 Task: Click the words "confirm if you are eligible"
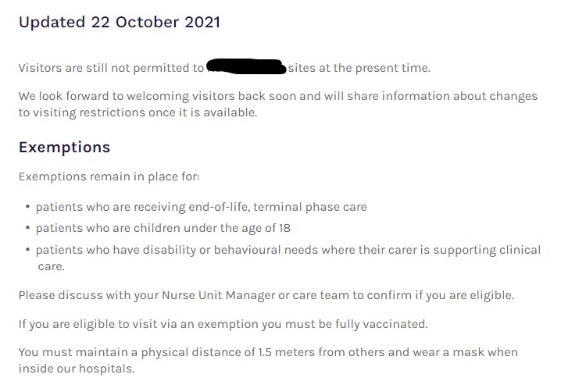point(435,295)
